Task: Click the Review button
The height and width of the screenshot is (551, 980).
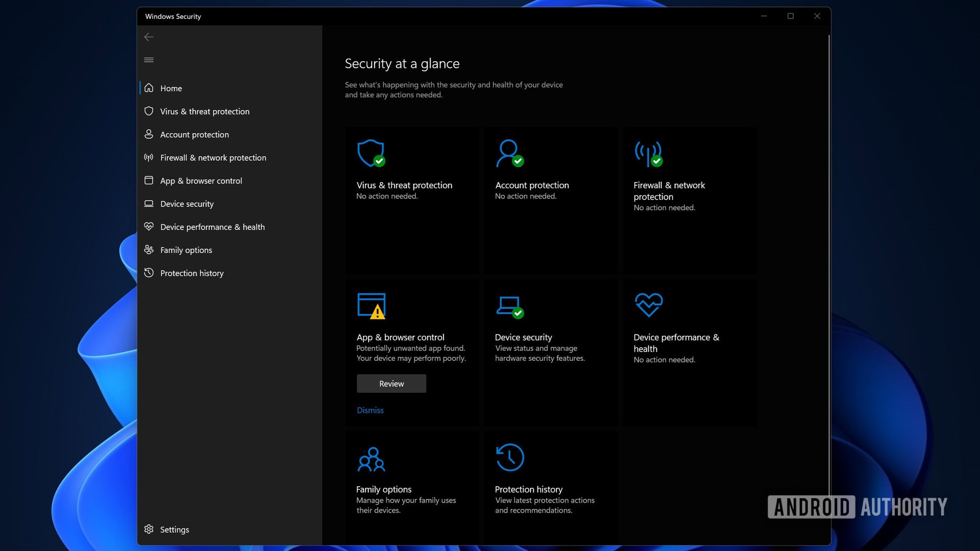Action: pos(391,384)
